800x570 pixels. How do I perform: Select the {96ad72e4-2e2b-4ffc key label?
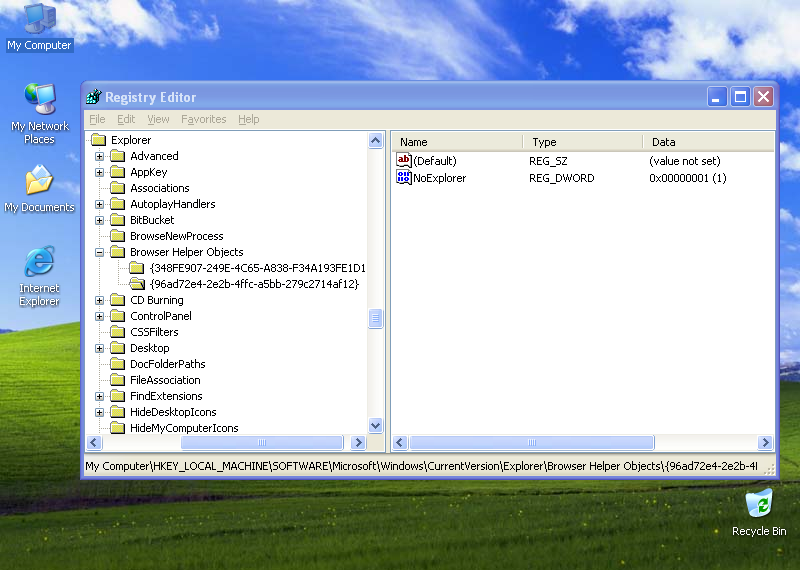[254, 284]
